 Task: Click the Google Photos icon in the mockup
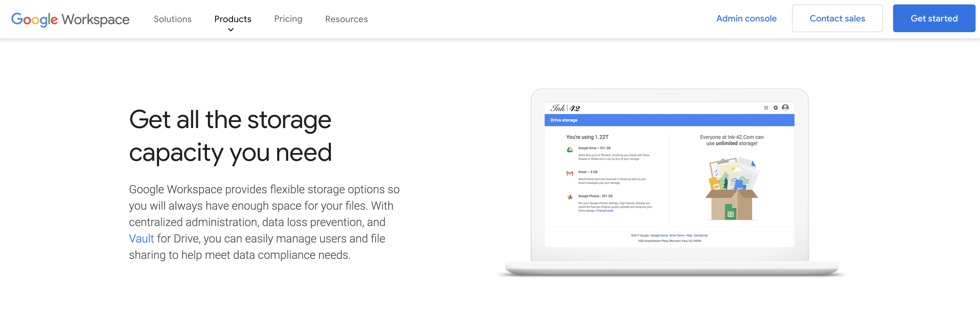pos(569,197)
